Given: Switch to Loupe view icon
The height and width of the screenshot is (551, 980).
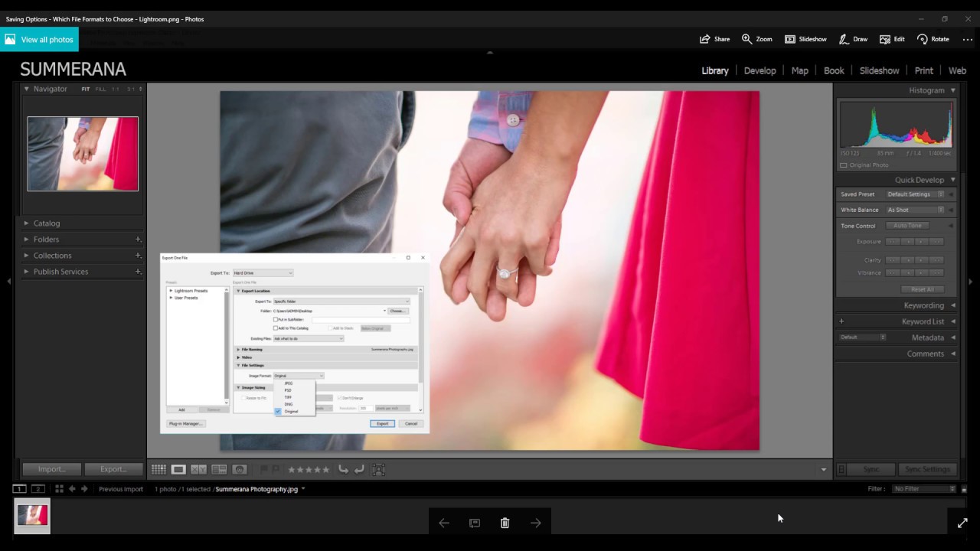Looking at the screenshot, I should tap(178, 470).
